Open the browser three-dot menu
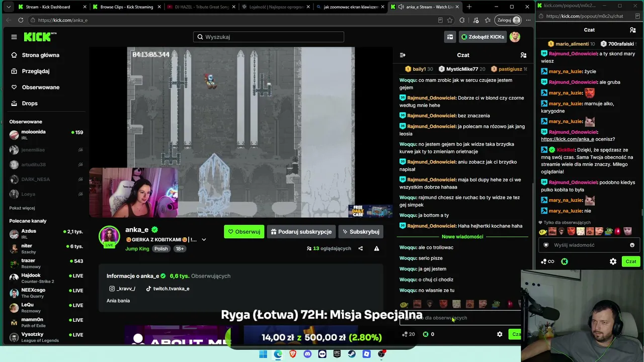 tap(528, 20)
